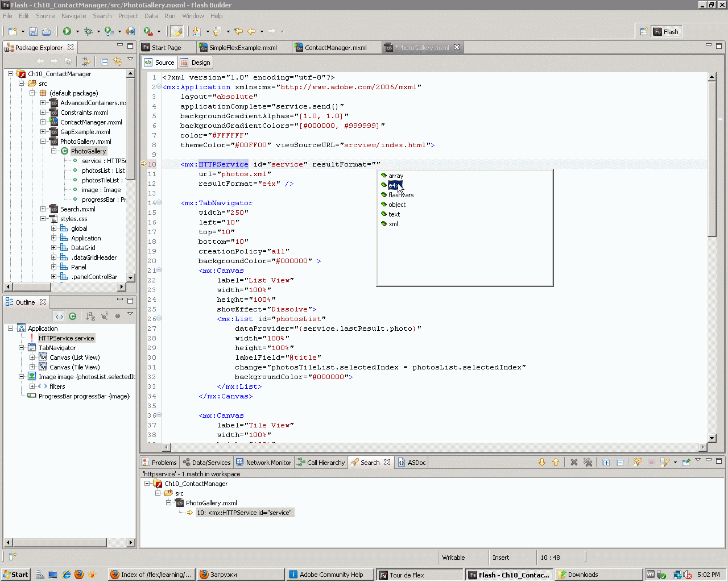728x582 pixels.
Task: Switch to the ContactManager.mxml editor tab
Action: (x=335, y=48)
